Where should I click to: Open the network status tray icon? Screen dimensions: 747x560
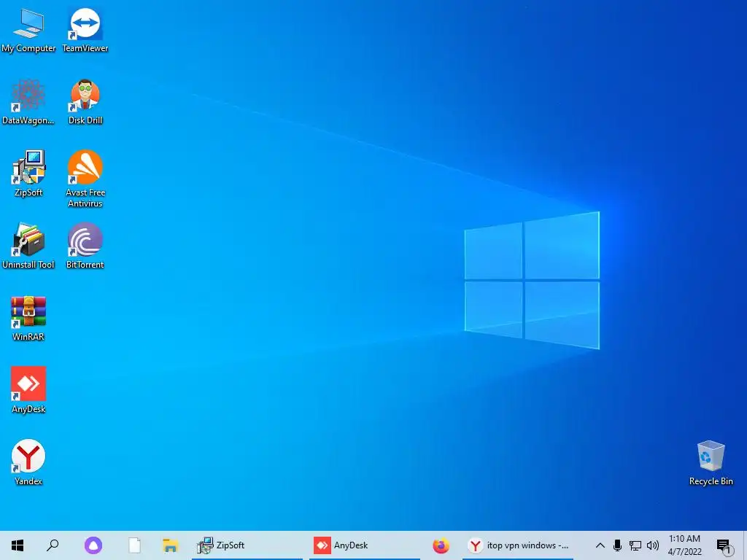click(x=635, y=545)
